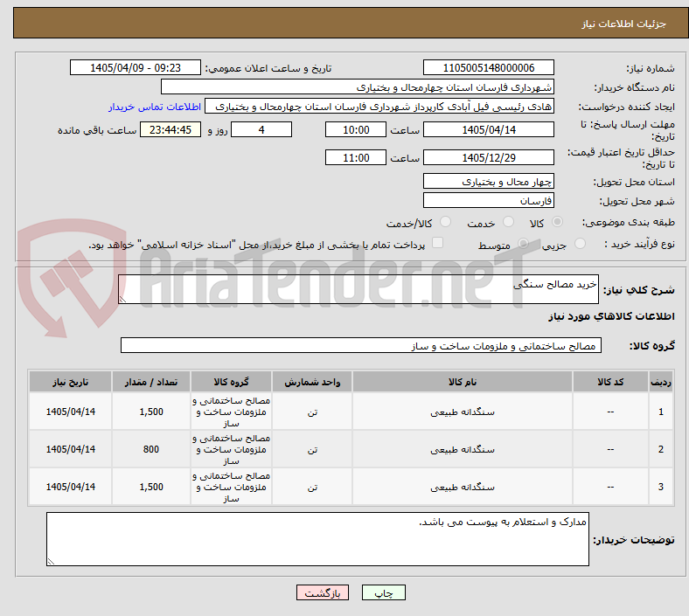Click row number 3 cell
The image size is (689, 616).
pos(661,487)
